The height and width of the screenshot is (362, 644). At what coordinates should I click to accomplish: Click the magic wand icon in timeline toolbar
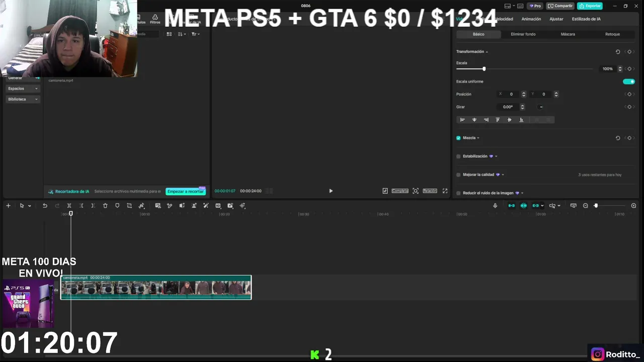(206, 206)
